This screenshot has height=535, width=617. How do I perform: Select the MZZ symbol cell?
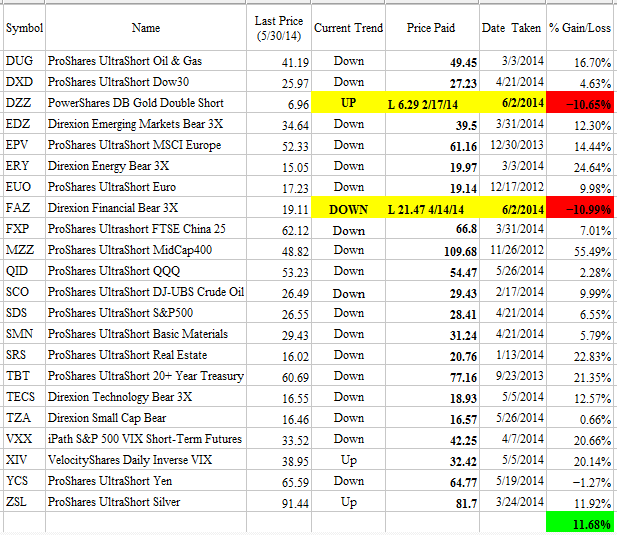(x=24, y=250)
